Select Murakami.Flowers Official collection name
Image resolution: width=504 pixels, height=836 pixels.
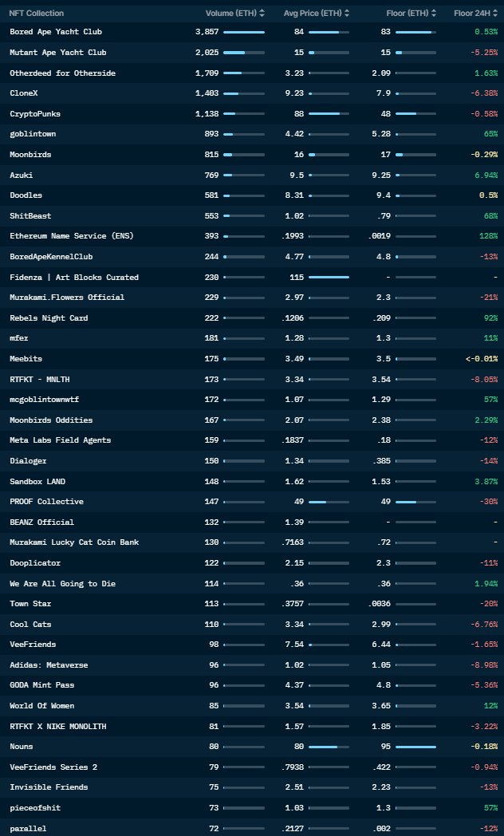click(x=67, y=298)
